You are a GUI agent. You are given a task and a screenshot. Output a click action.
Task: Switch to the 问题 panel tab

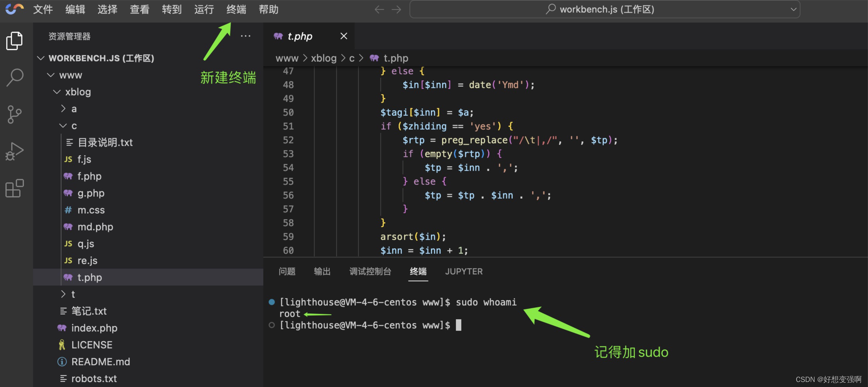tap(287, 271)
